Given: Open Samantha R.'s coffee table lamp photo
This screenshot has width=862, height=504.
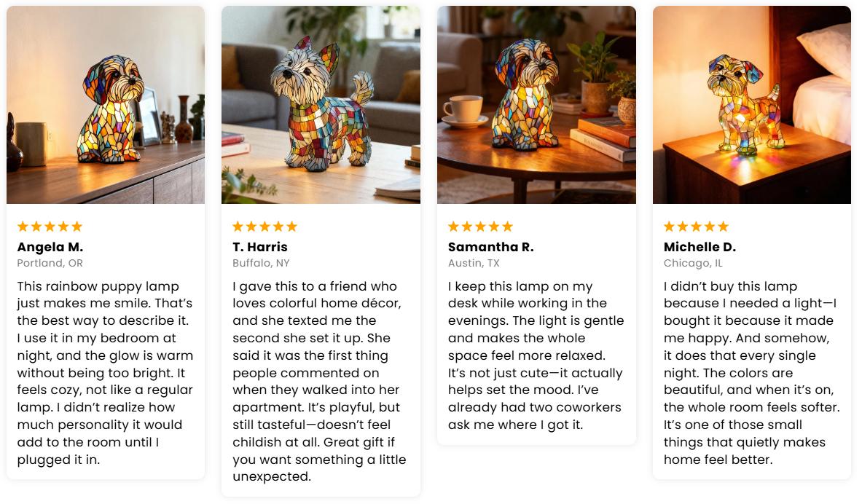Looking at the screenshot, I should [x=536, y=105].
